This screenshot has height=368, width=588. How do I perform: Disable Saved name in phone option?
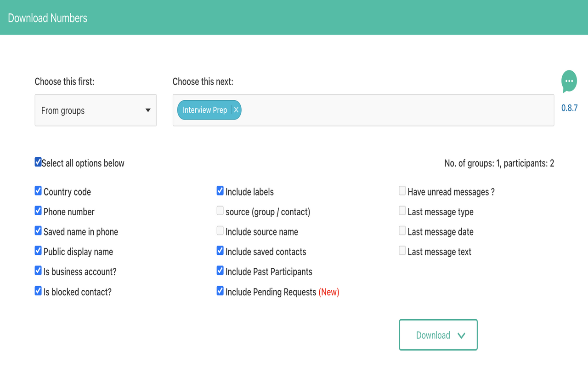tap(38, 230)
